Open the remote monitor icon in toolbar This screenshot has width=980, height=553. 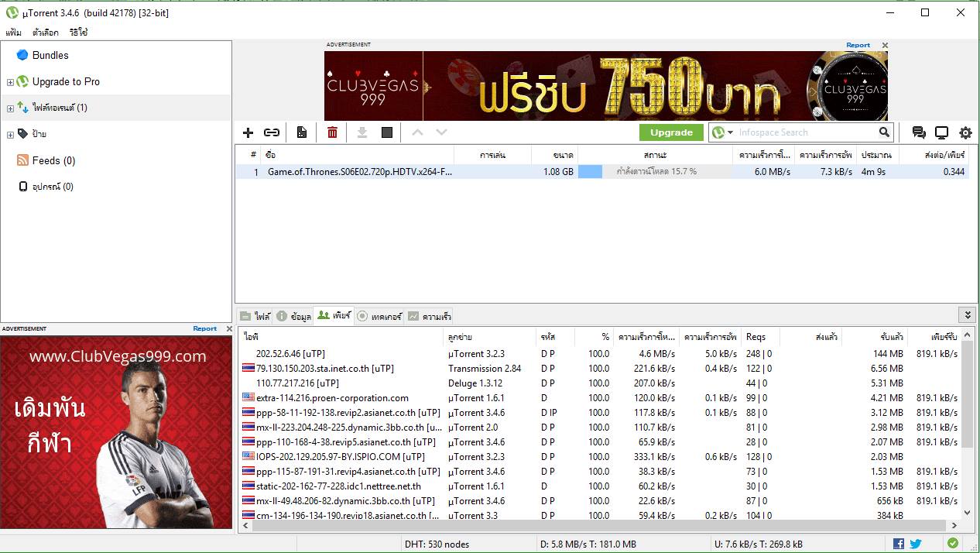[942, 132]
